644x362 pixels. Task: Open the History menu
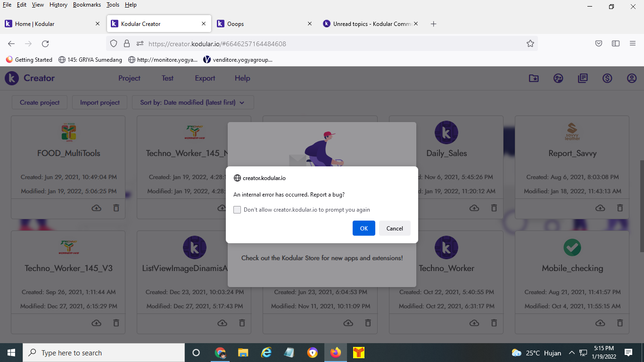[58, 5]
